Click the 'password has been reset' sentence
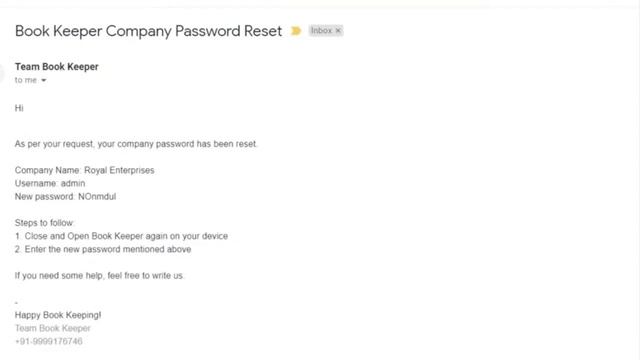This screenshot has width=640, height=360. [136, 144]
